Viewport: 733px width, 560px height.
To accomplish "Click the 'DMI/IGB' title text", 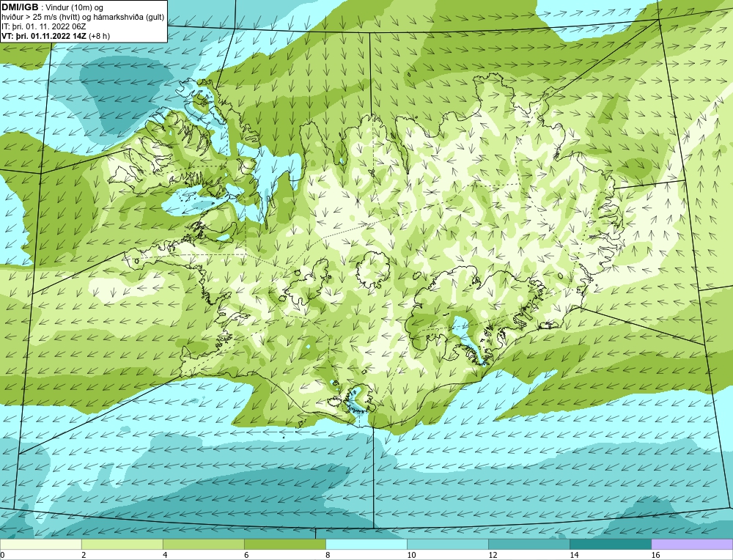I will click(20, 7).
